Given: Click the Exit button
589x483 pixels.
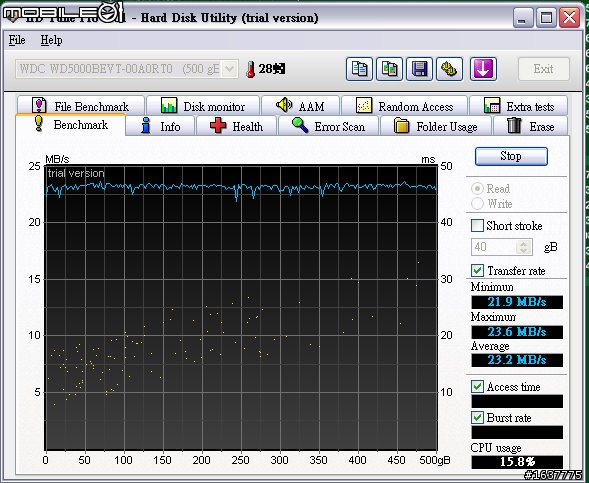Looking at the screenshot, I should [544, 69].
